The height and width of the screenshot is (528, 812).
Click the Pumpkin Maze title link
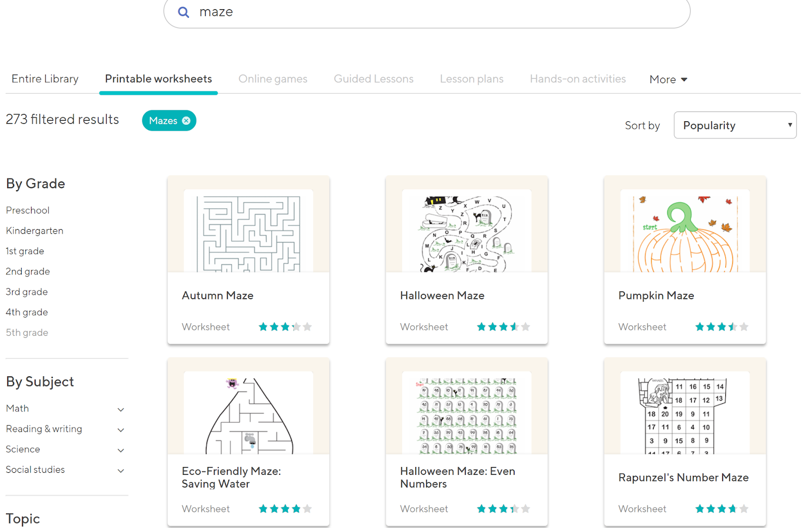point(656,296)
